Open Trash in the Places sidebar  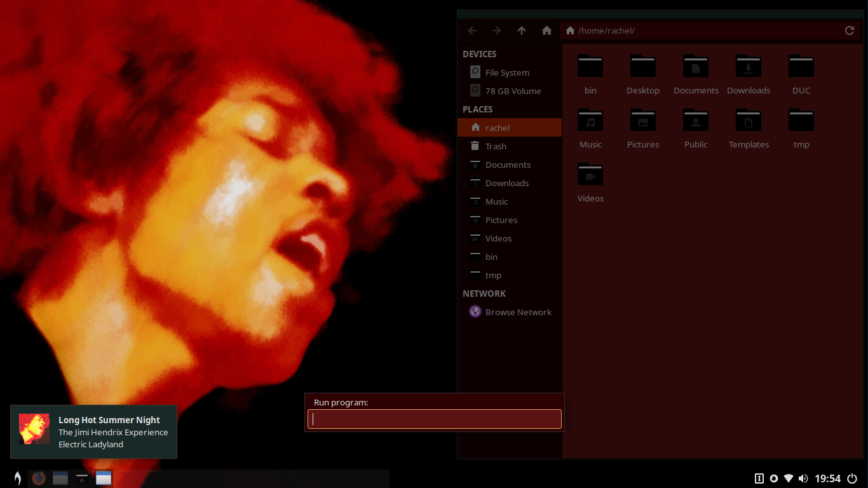pyautogui.click(x=510, y=146)
